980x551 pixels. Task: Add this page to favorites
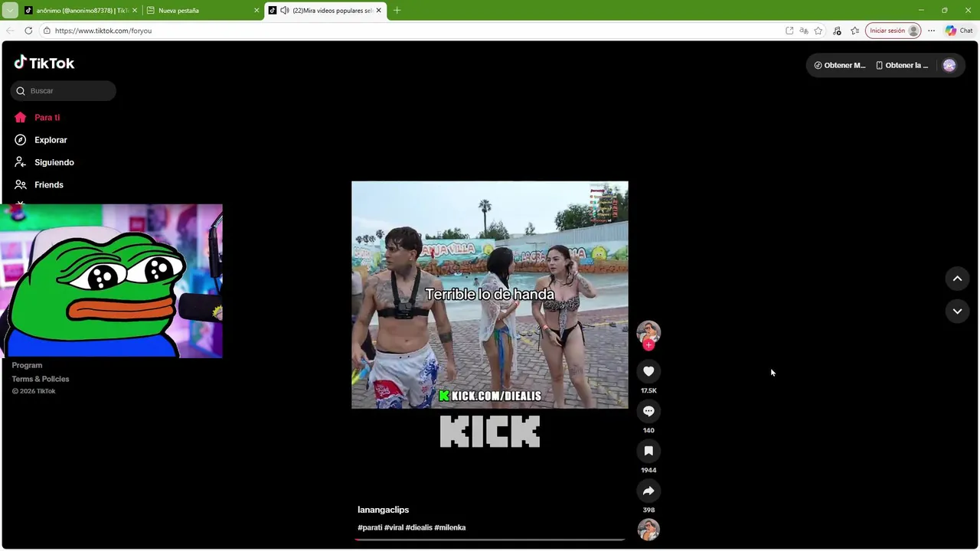click(x=818, y=31)
